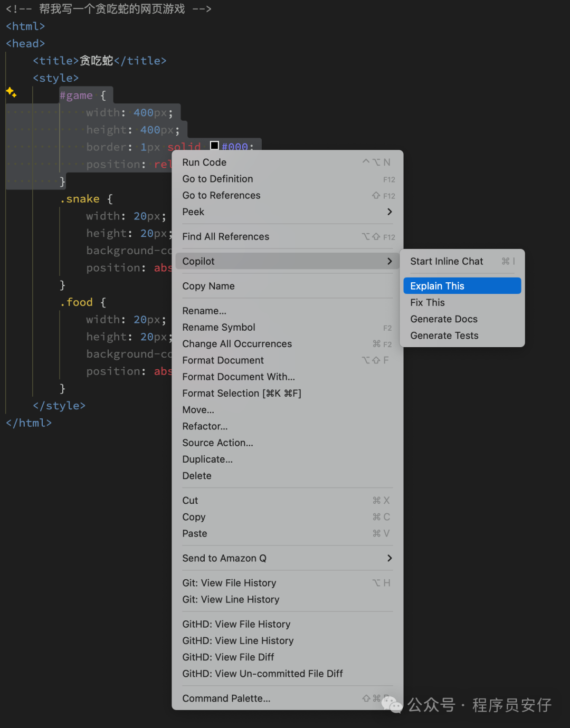
Task: Click the .snake selector in code
Action: click(x=80, y=199)
